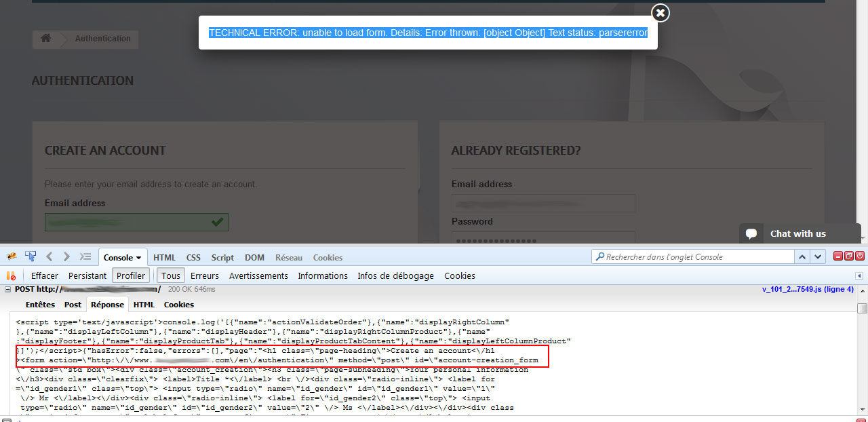This screenshot has width=868, height=422.
Task: Select the Réponse request sub-tab
Action: click(x=107, y=305)
